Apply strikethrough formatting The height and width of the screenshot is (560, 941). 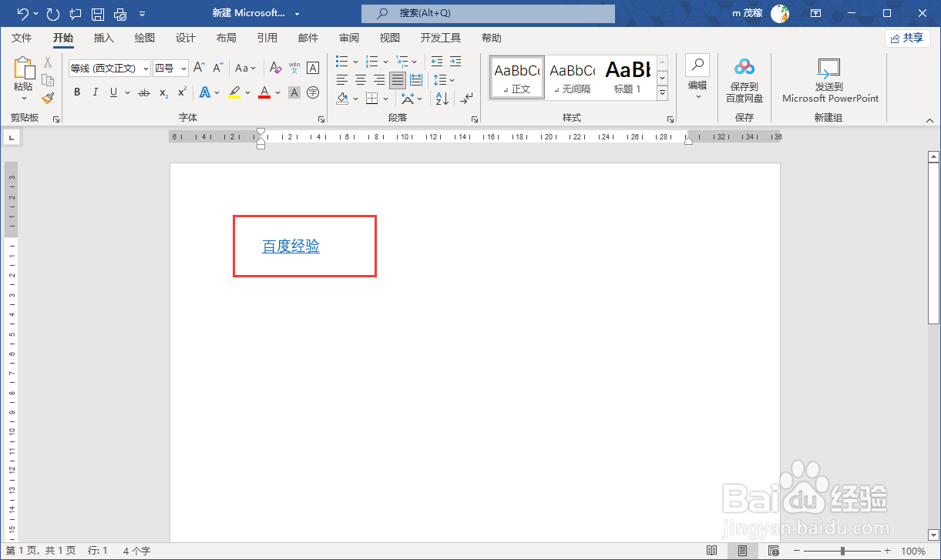(x=144, y=92)
